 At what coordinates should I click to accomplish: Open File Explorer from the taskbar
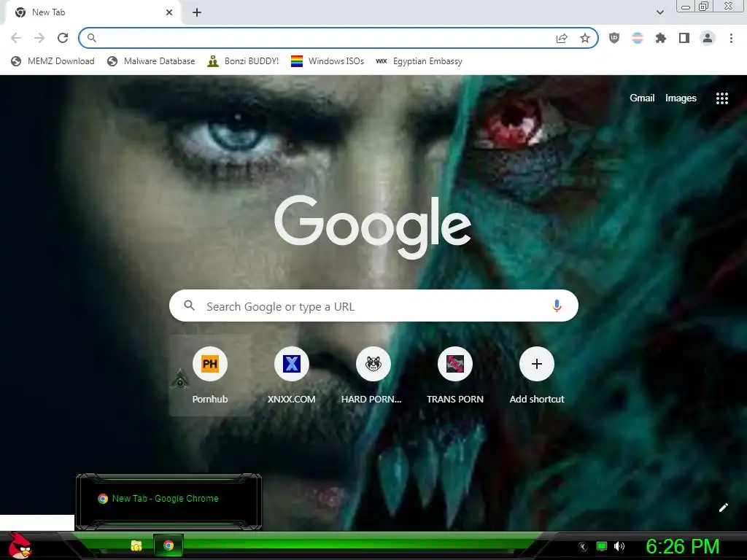tap(136, 545)
